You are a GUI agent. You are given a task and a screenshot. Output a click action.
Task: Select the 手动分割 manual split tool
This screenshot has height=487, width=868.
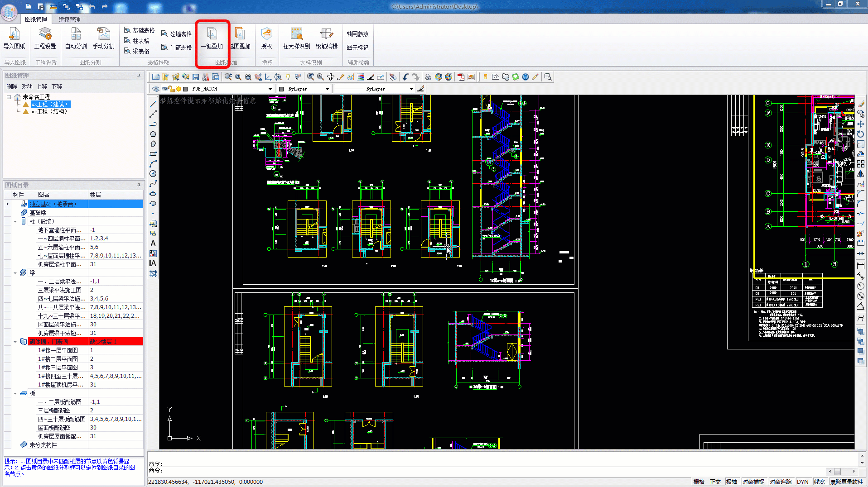point(104,38)
